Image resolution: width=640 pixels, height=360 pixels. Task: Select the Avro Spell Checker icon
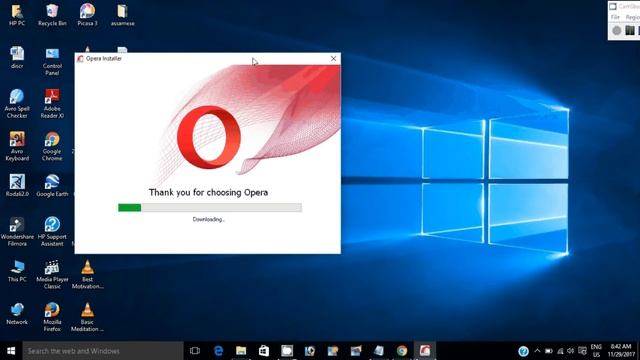[17, 104]
